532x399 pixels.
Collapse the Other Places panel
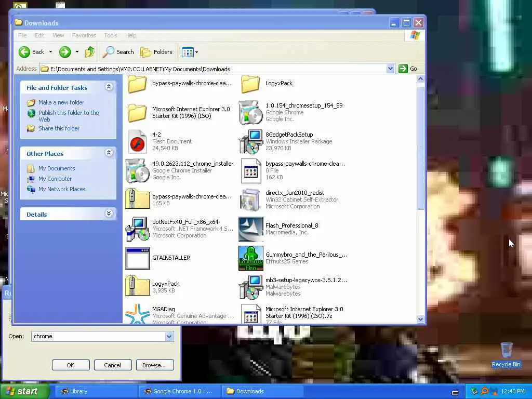click(109, 153)
